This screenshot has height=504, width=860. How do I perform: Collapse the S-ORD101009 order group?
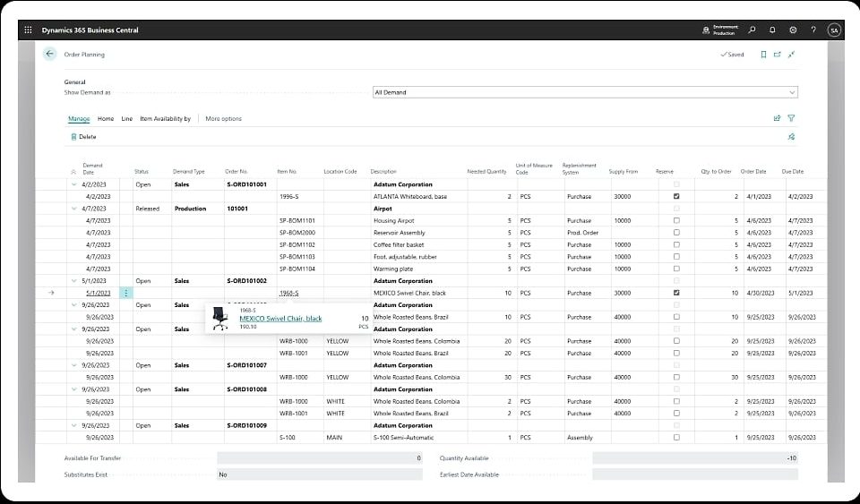click(x=74, y=425)
